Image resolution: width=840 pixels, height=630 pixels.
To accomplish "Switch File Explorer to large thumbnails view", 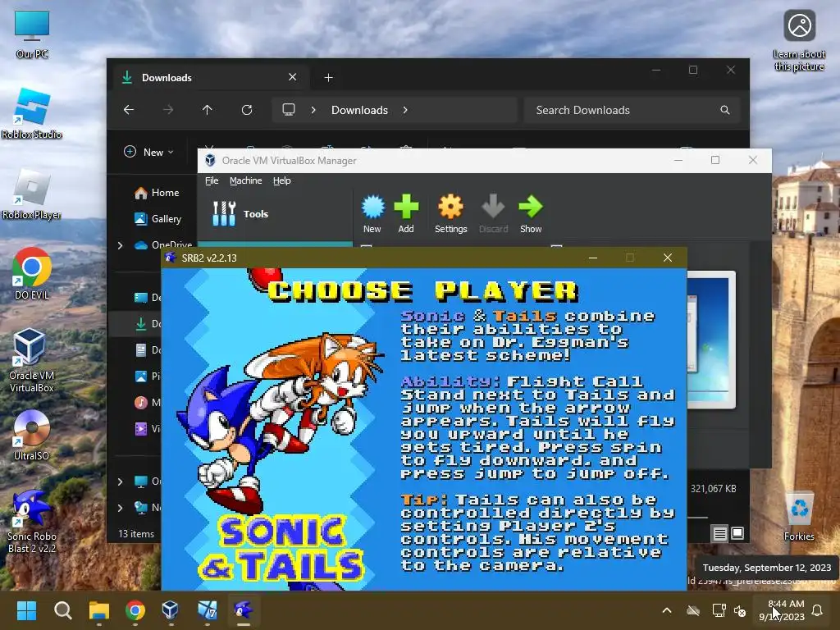I will (737, 533).
